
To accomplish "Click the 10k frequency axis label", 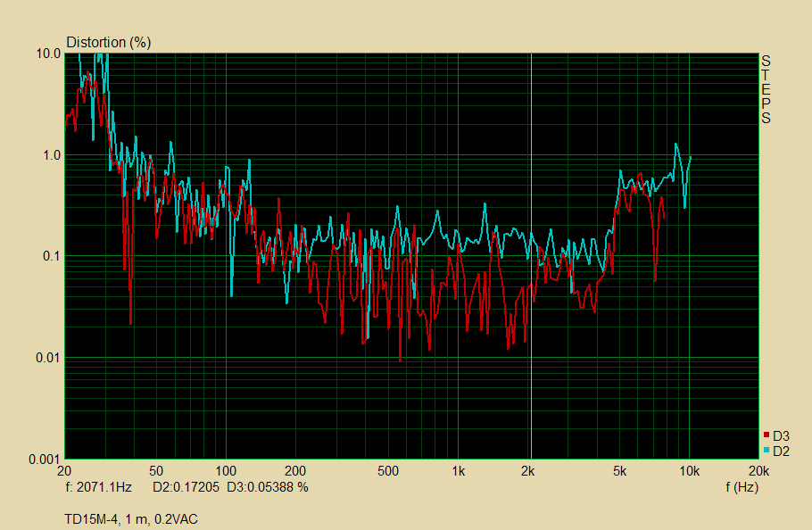I will pyautogui.click(x=689, y=471).
